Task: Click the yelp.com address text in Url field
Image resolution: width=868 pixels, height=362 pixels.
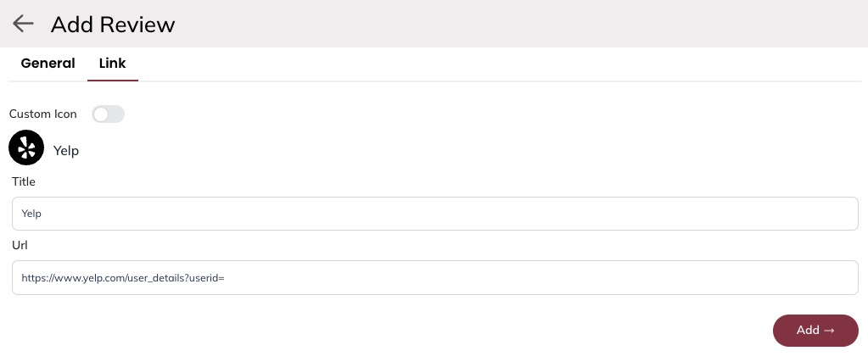Action: pyautogui.click(x=122, y=277)
